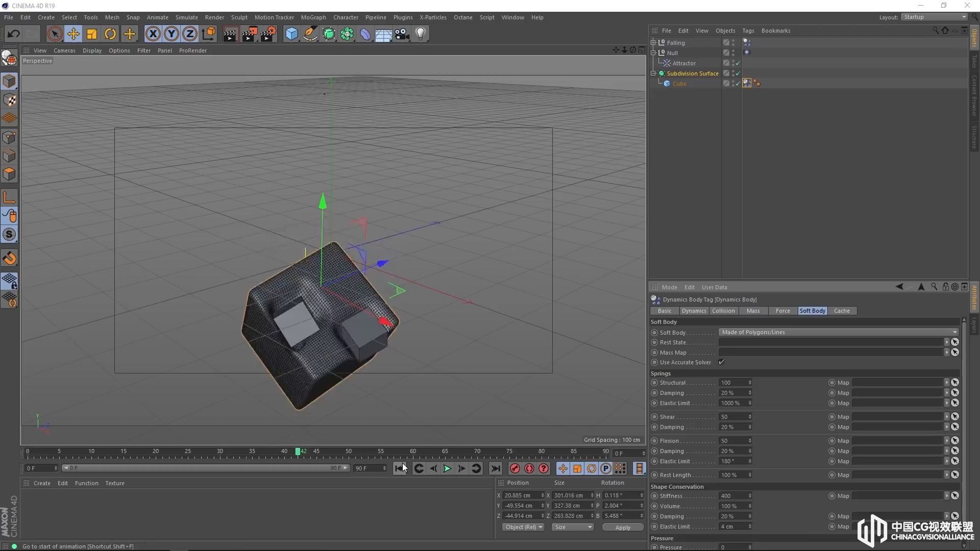The image size is (980, 551).
Task: Toggle Snap magnet icon
Action: coord(9,258)
